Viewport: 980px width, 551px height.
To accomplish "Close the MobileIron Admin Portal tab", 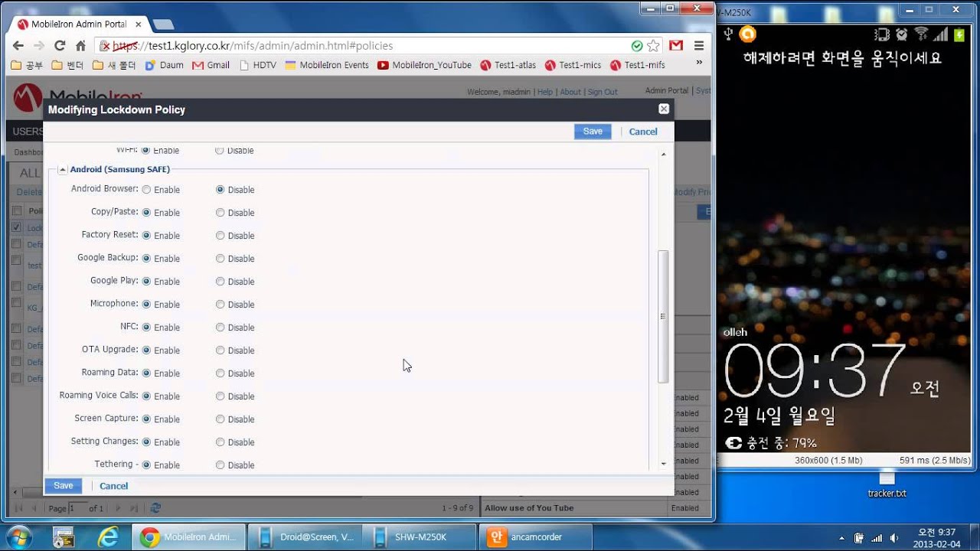I will point(138,24).
